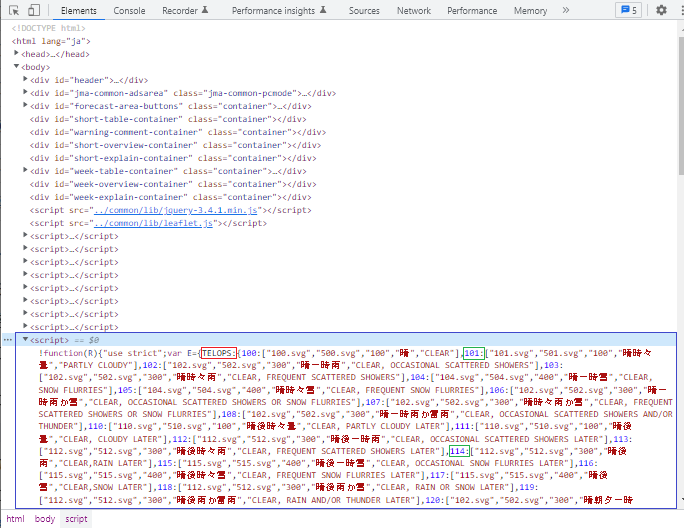Viewport: 684px width, 528px height.
Task: Toggle the device toolbar icon
Action: tap(34, 10)
